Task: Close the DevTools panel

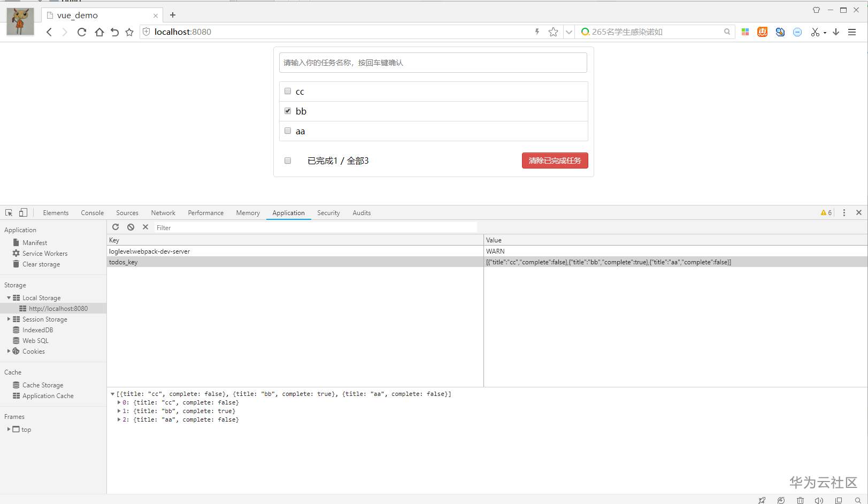Action: pyautogui.click(x=859, y=212)
